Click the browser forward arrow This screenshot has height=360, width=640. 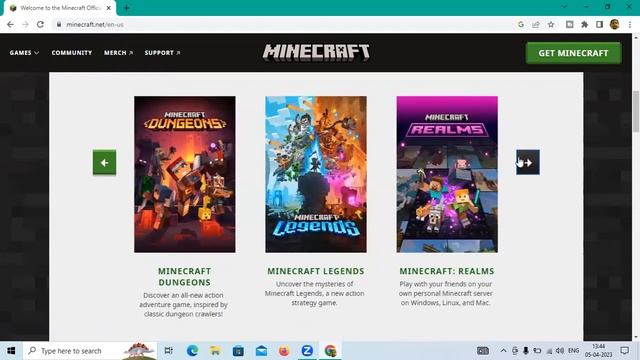(25, 24)
